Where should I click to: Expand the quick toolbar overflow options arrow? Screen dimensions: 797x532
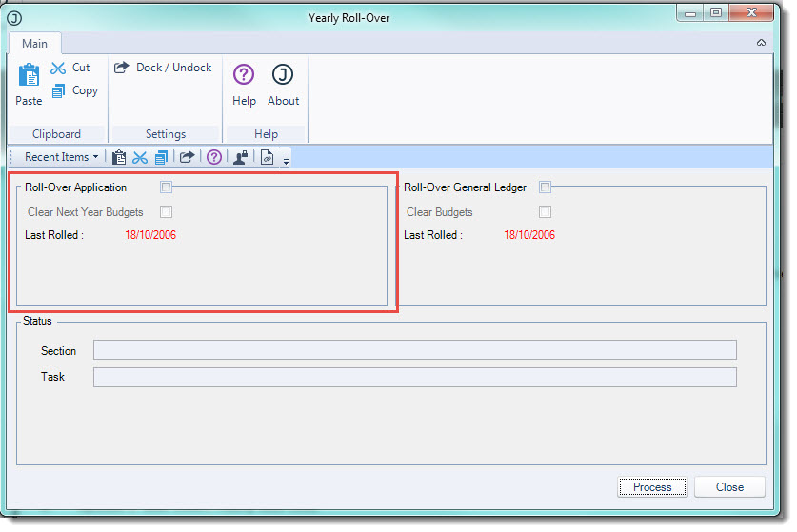pos(287,161)
